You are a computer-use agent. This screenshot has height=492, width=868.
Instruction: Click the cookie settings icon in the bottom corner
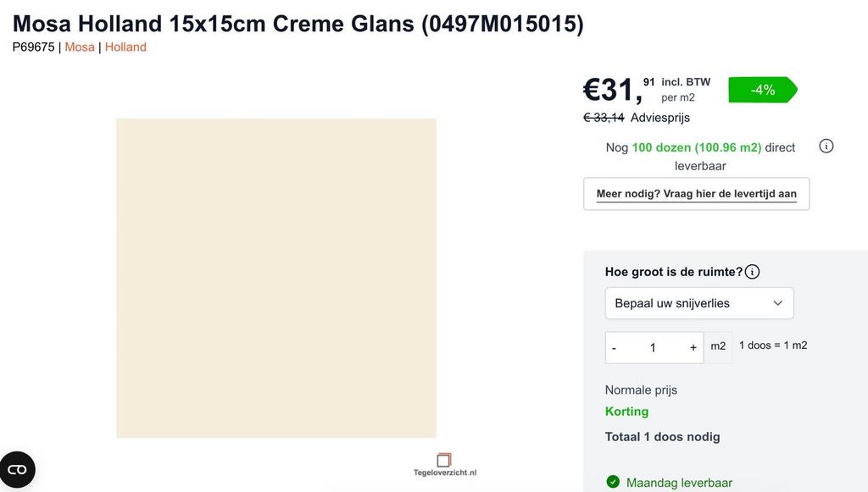tap(17, 470)
